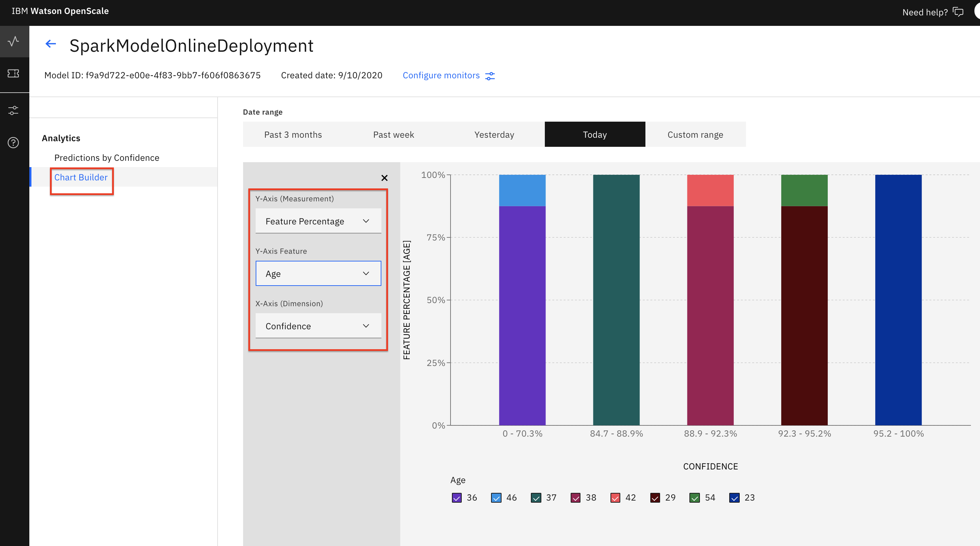Click the Age 54 green color swatch
This screenshot has height=546, width=980.
(x=695, y=497)
